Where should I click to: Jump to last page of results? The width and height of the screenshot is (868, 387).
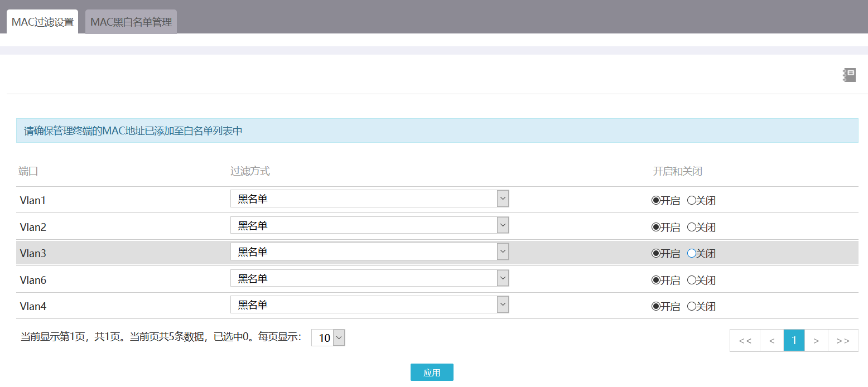coord(843,341)
